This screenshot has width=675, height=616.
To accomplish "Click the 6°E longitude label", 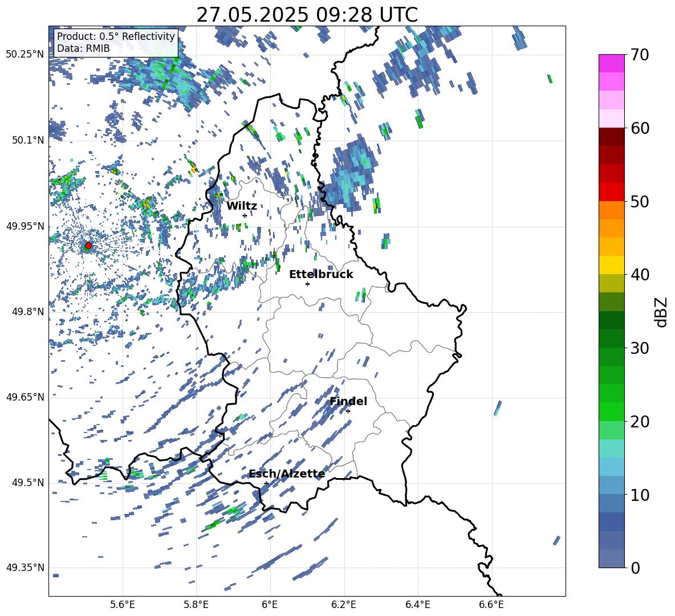I will (x=270, y=605).
